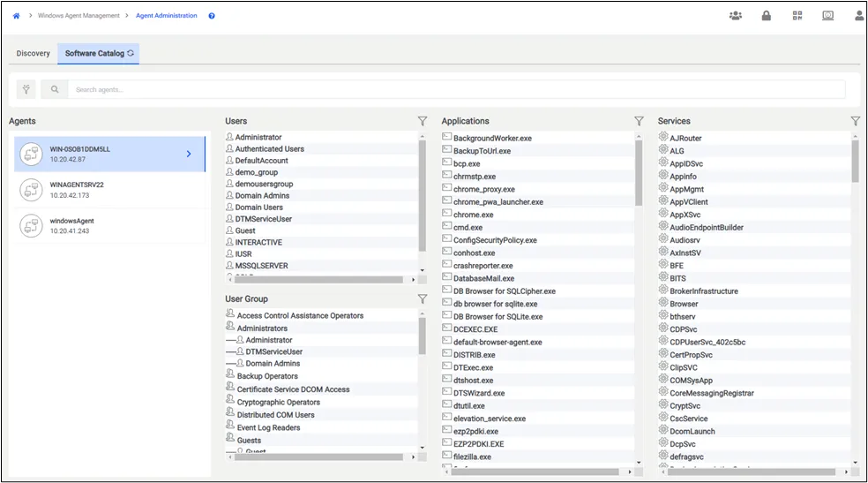Filter the User Group list
The width and height of the screenshot is (868, 483).
tap(423, 299)
